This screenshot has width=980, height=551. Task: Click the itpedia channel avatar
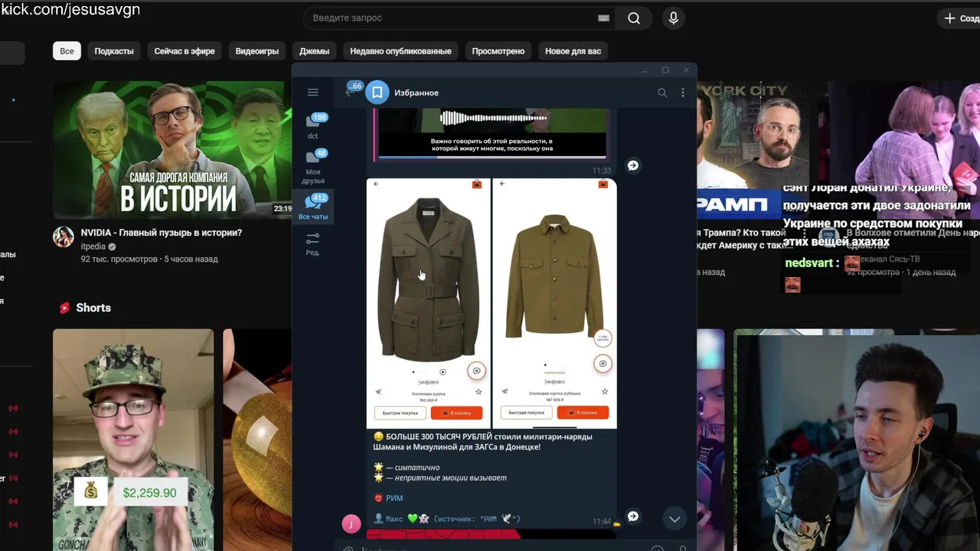coord(64,237)
